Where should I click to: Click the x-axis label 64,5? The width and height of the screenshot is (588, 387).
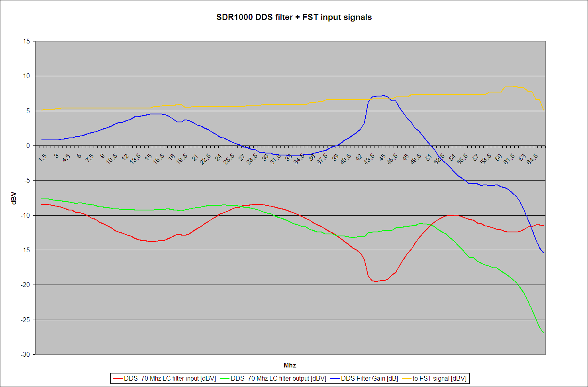point(532,158)
